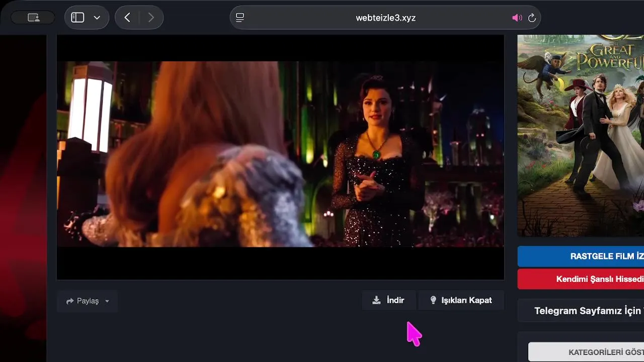Open the page menu icon in address bar
Image resolution: width=644 pixels, height=362 pixels.
(240, 18)
